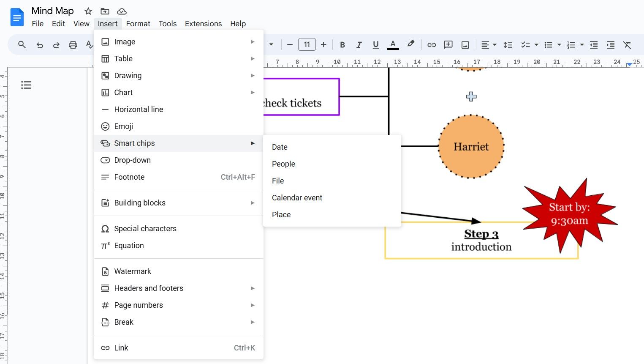Choose Special characters from the Insert menu
The height and width of the screenshot is (364, 644).
click(145, 228)
